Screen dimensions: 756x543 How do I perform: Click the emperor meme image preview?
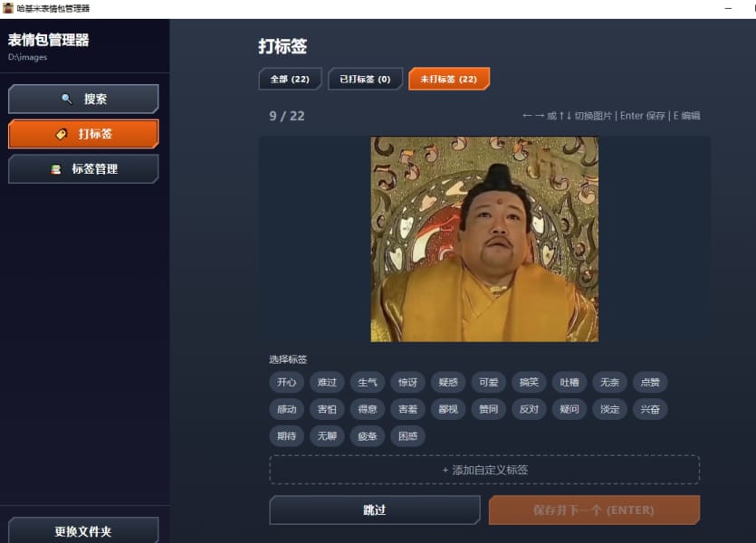point(484,239)
